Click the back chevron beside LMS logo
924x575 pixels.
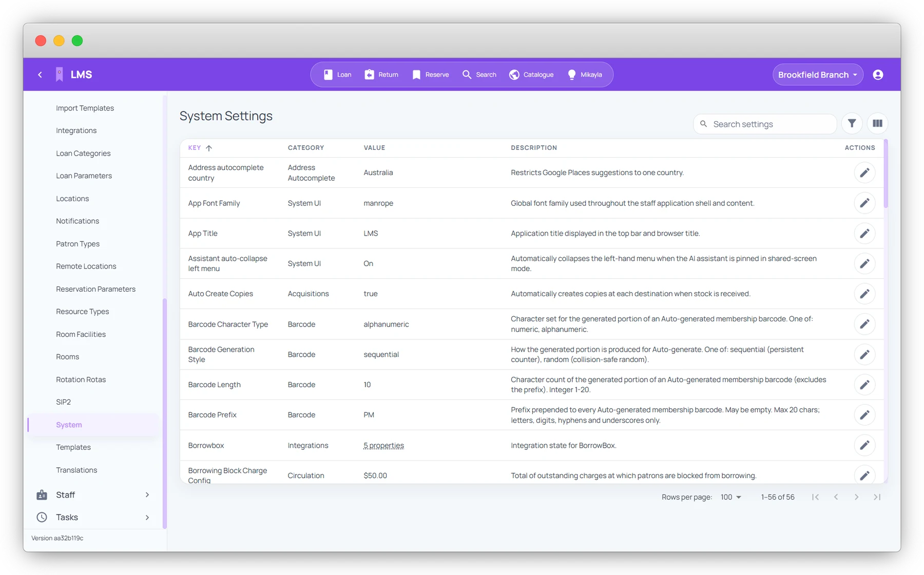[x=40, y=74]
